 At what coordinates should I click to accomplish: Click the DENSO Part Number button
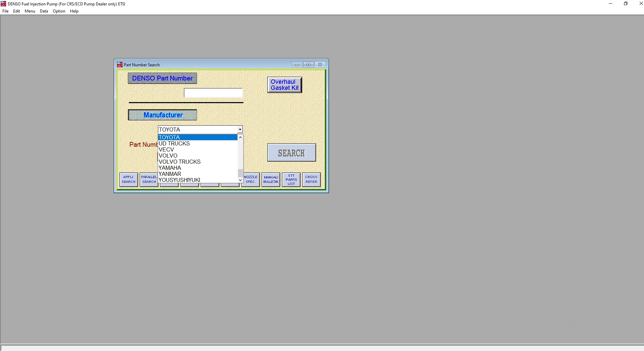coord(162,78)
